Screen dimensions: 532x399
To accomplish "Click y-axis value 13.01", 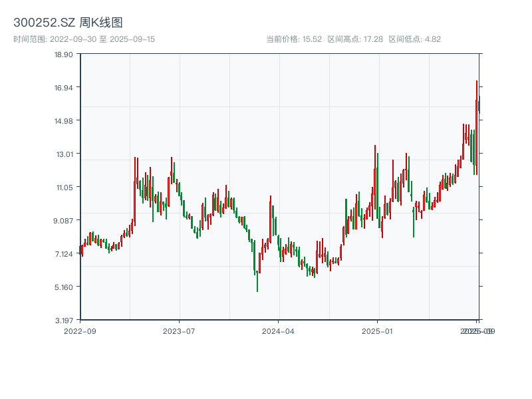I will tap(65, 154).
